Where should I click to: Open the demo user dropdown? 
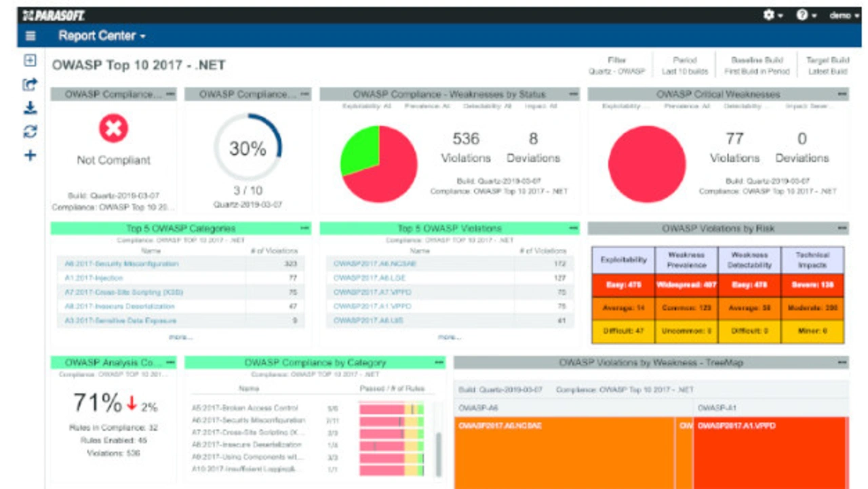coord(844,15)
